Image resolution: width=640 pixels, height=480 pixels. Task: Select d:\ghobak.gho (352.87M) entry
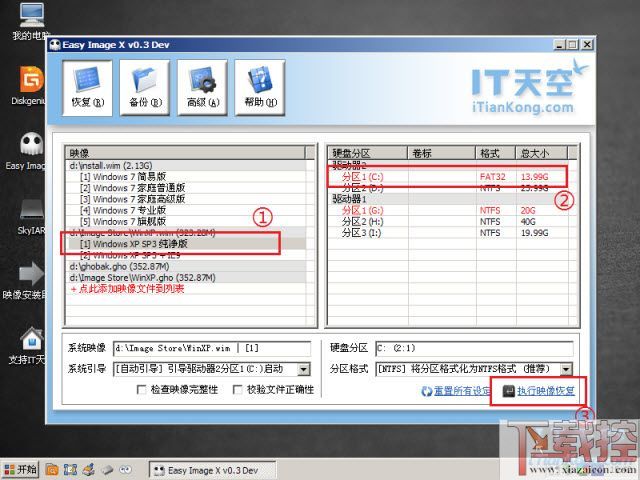(x=119, y=266)
